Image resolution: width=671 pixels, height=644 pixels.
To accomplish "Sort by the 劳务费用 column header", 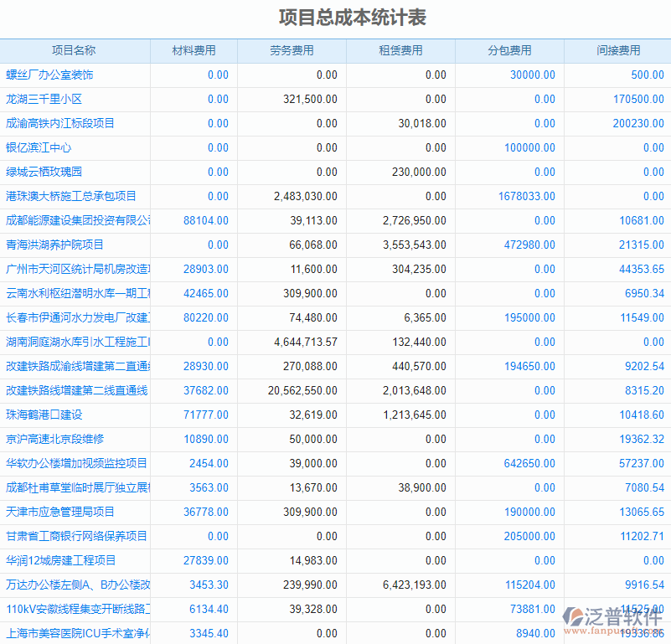I will coord(292,50).
